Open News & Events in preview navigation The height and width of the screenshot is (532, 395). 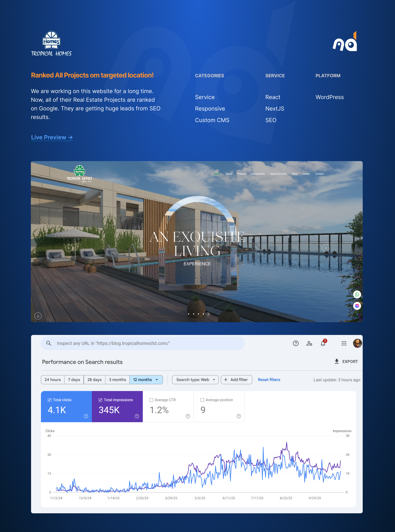[x=278, y=174]
